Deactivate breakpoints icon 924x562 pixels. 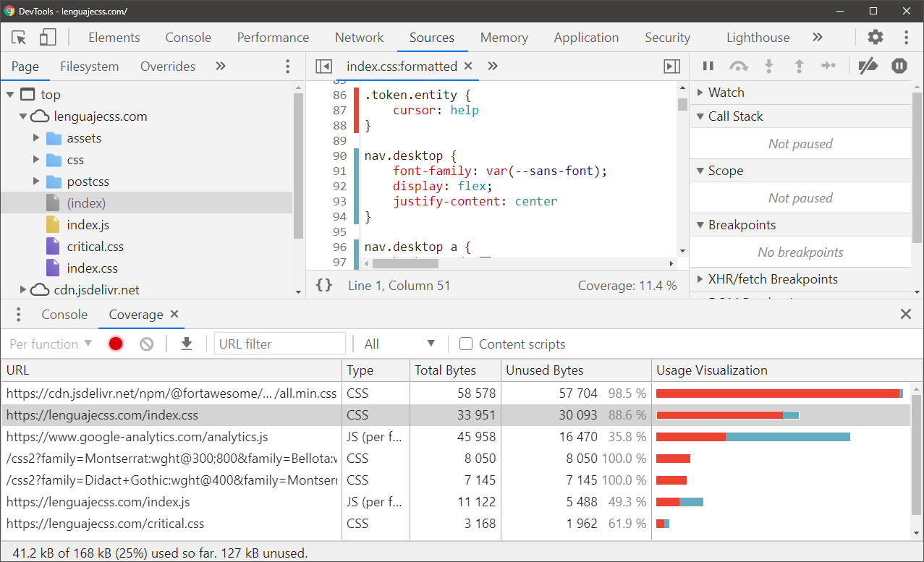[x=868, y=67]
